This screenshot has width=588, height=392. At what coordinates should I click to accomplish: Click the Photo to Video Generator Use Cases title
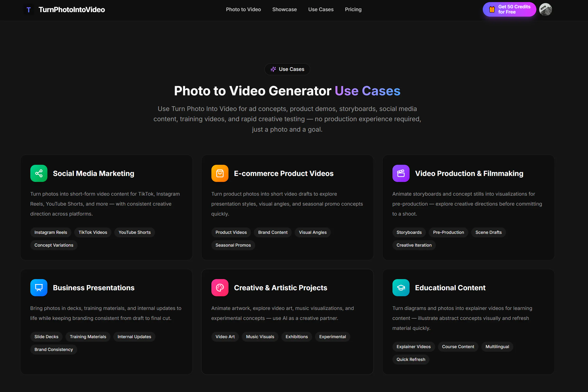click(x=287, y=91)
